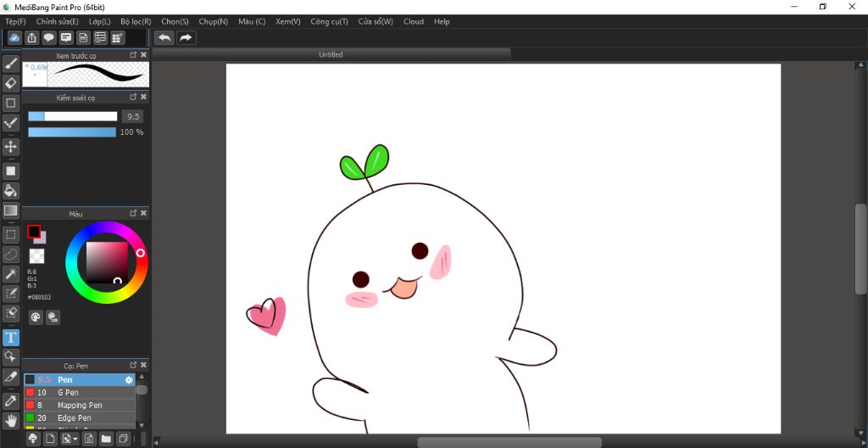Select the Text tool

click(x=10, y=337)
